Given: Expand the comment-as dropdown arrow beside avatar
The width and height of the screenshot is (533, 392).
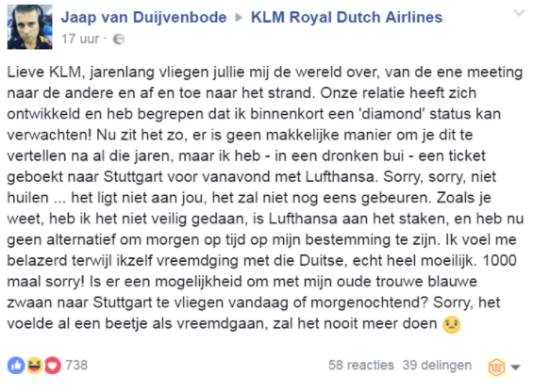Looking at the screenshot, I should point(516,367).
